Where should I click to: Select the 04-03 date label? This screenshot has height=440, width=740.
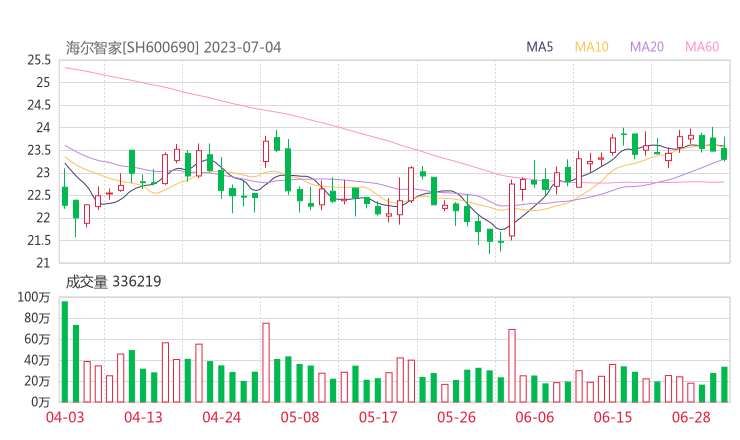(x=65, y=417)
